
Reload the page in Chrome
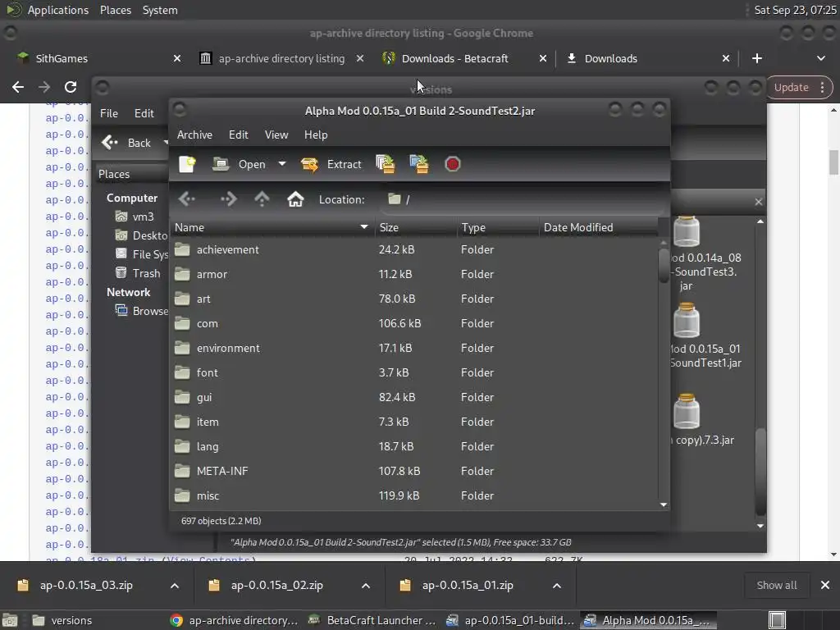pos(71,87)
